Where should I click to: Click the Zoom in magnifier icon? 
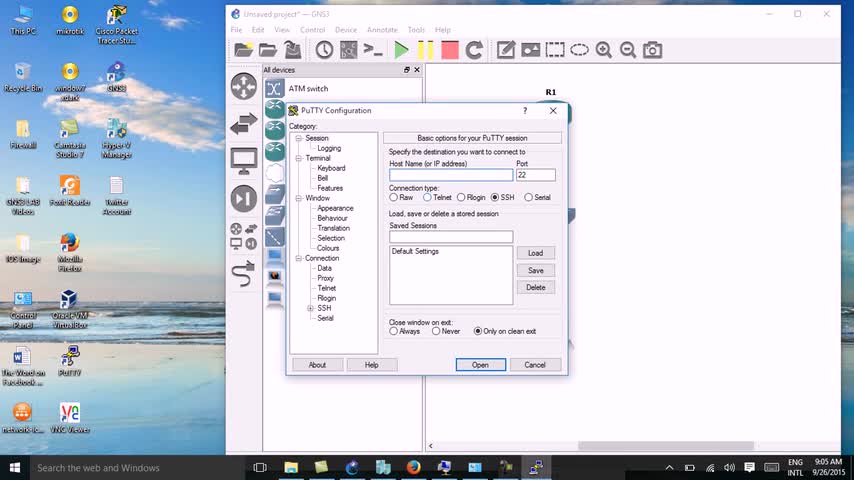point(604,50)
